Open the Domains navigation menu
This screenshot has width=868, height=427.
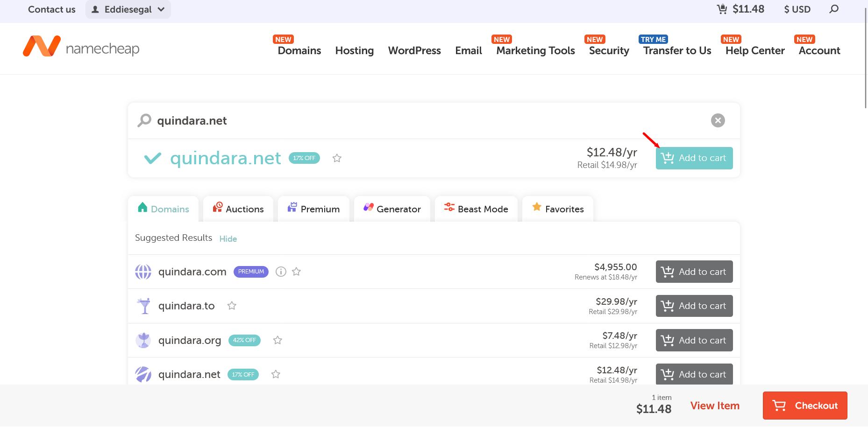299,50
